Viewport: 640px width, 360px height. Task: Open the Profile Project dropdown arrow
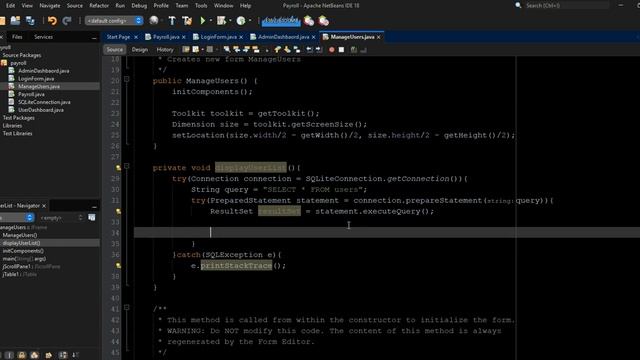point(250,21)
